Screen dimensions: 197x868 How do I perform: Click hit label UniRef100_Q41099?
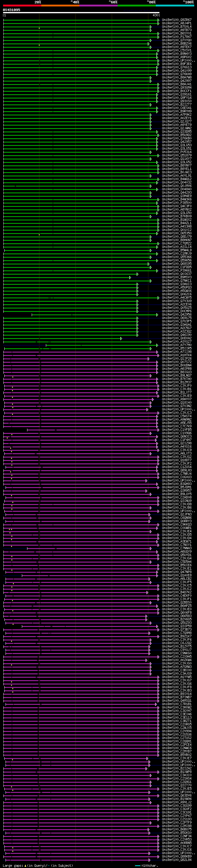pyautogui.click(x=177, y=71)
